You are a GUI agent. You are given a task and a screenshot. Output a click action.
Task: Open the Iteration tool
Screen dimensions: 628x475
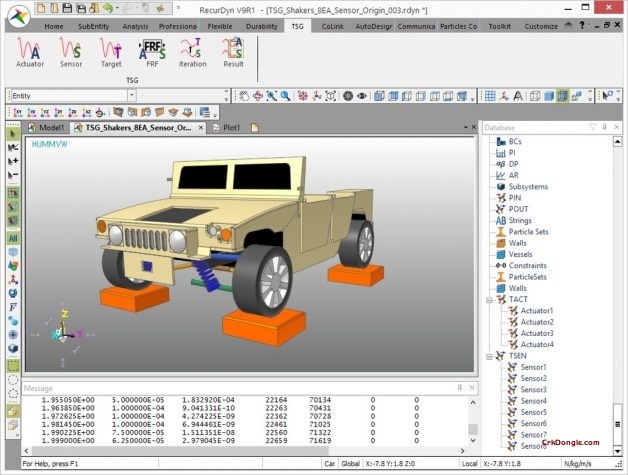193,52
